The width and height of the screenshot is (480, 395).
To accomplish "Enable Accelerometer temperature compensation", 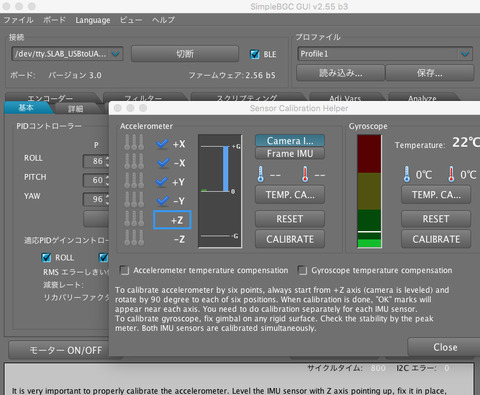I will click(124, 270).
